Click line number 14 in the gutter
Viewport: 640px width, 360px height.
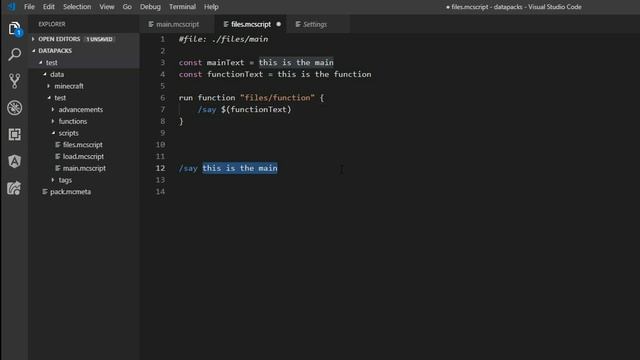pos(160,192)
